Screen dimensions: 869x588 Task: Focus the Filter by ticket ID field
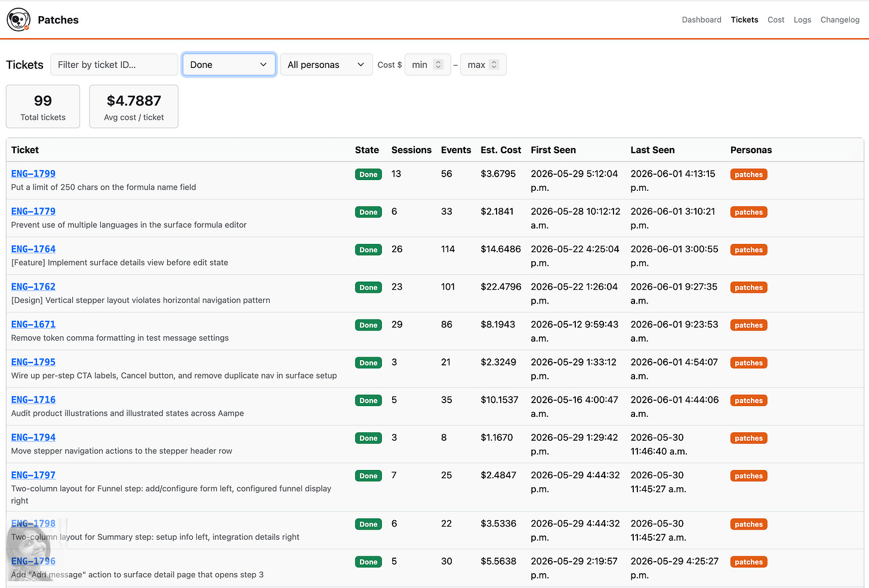coord(114,64)
